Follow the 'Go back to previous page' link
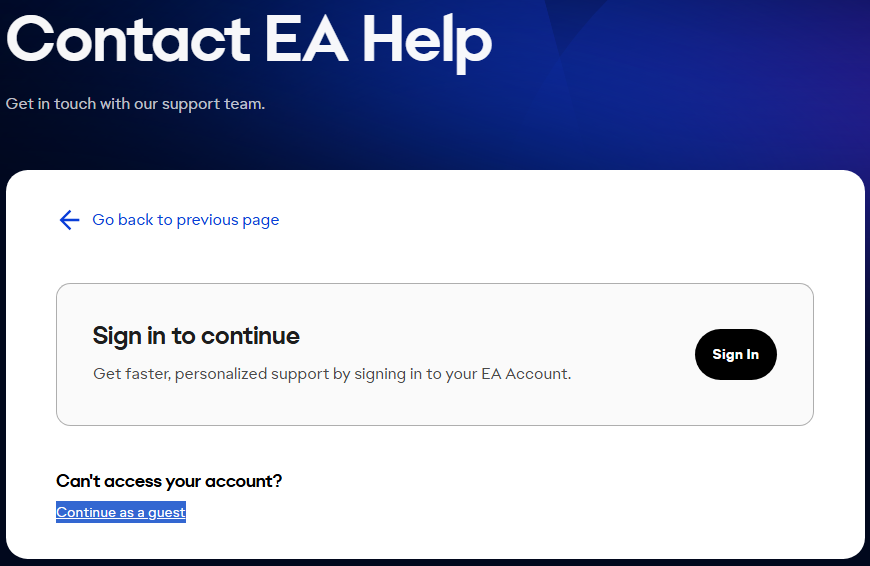Viewport: 870px width, 566px height. (x=185, y=220)
